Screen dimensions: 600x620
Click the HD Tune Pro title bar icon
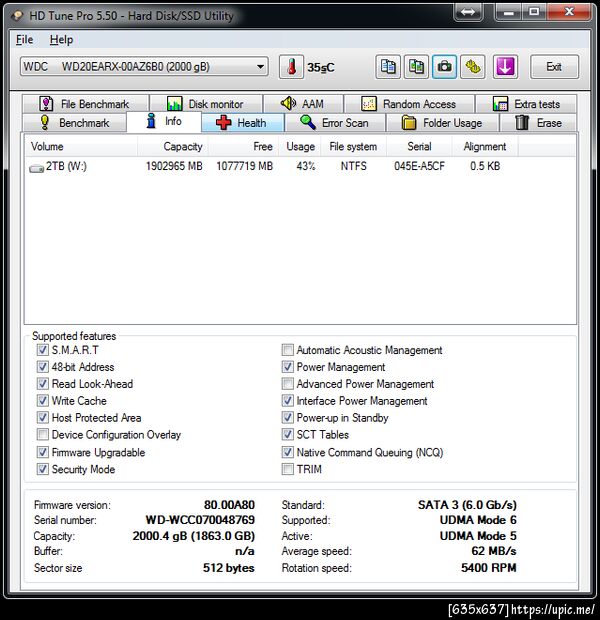(17, 16)
